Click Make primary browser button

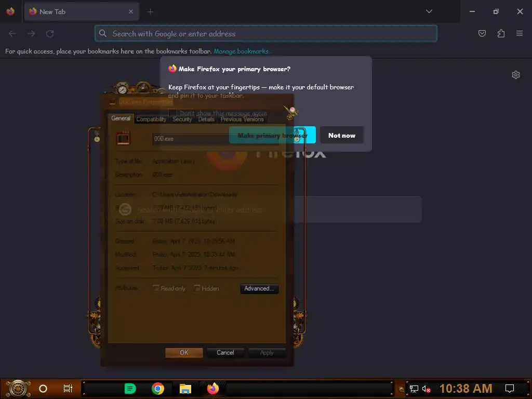click(272, 135)
